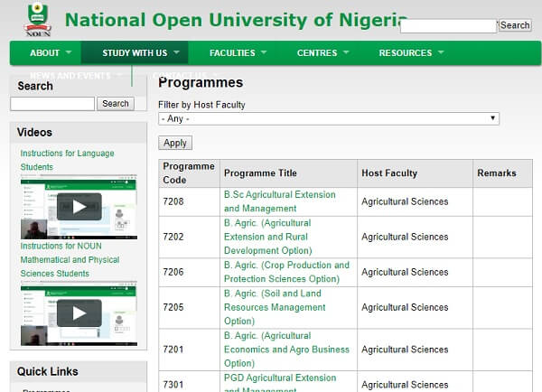Play the Mathematical and Physical Sciences video
This screenshot has height=392, width=542.
79,313
